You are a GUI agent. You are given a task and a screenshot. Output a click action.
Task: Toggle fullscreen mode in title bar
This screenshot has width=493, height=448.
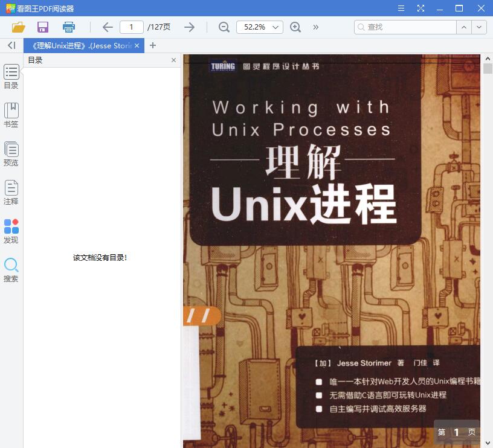click(420, 8)
